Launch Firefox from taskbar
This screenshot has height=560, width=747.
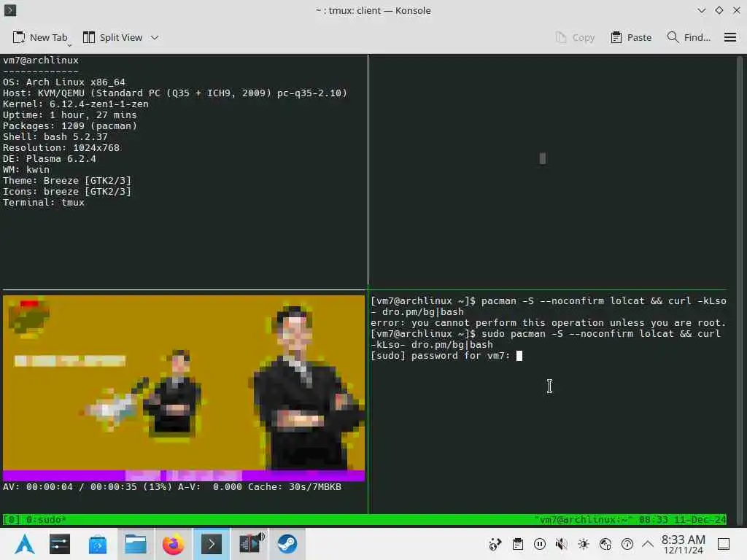click(x=173, y=544)
